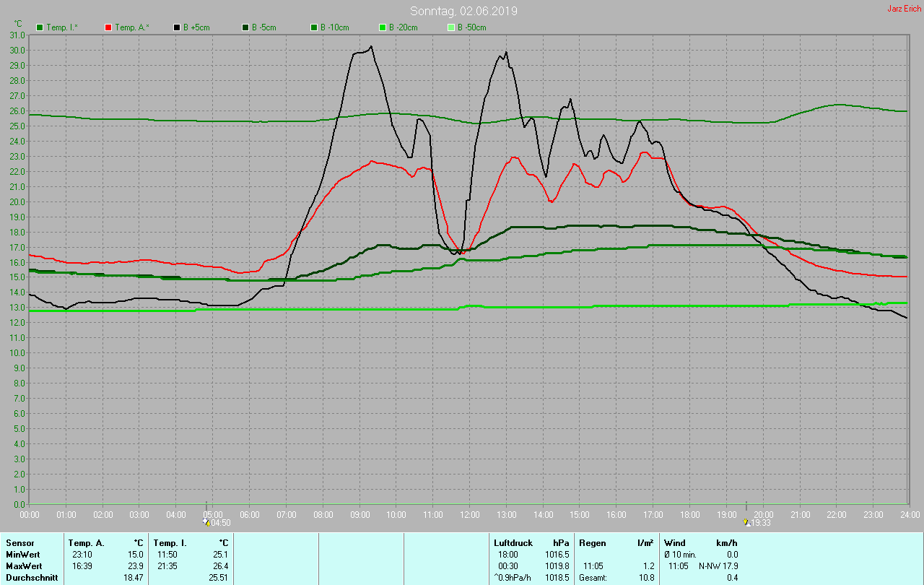Click the 'MinWert' row label

[22, 554]
